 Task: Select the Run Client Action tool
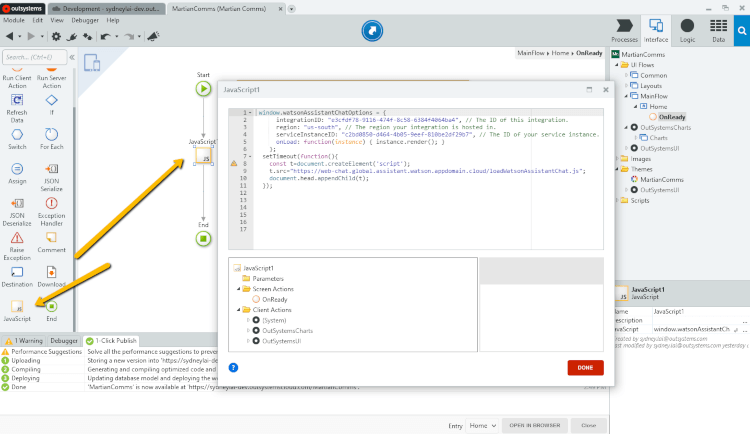click(17, 78)
